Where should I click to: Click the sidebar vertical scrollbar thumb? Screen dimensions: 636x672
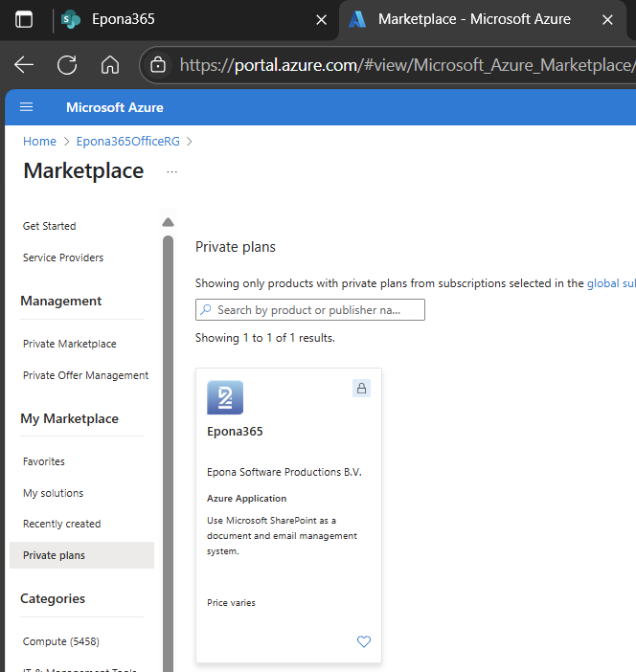169,454
